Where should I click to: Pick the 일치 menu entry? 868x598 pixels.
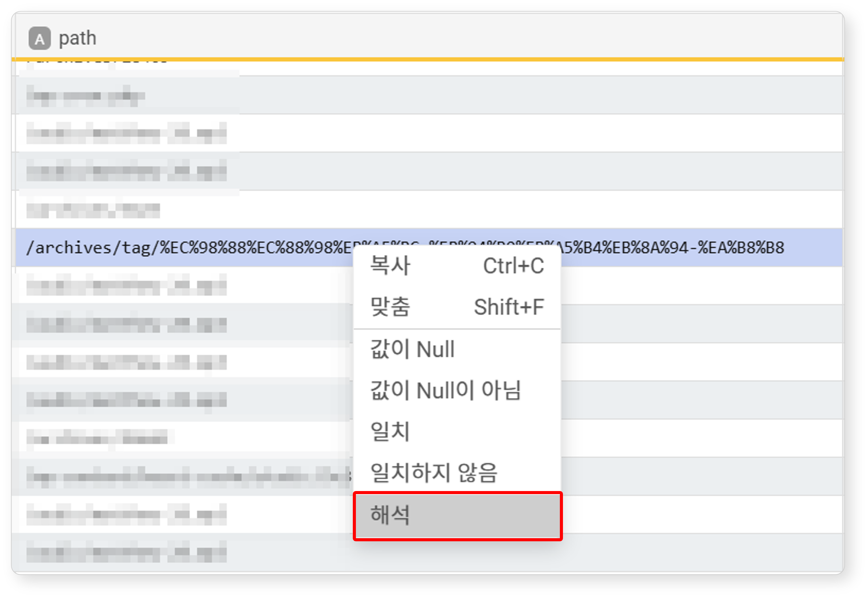pyautogui.click(x=457, y=432)
